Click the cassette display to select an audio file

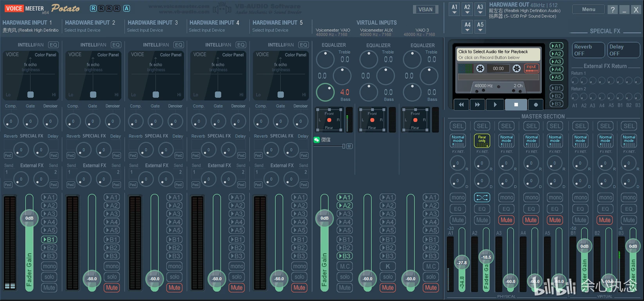click(499, 54)
